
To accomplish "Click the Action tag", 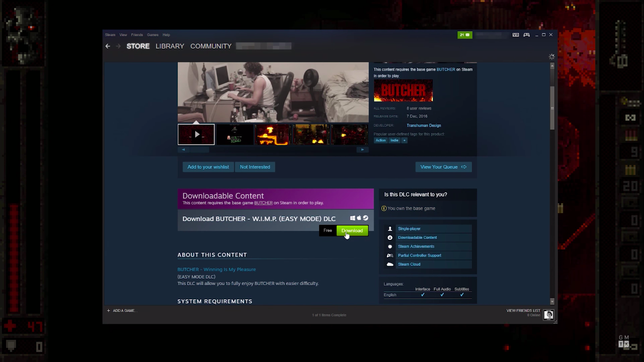I will (380, 140).
